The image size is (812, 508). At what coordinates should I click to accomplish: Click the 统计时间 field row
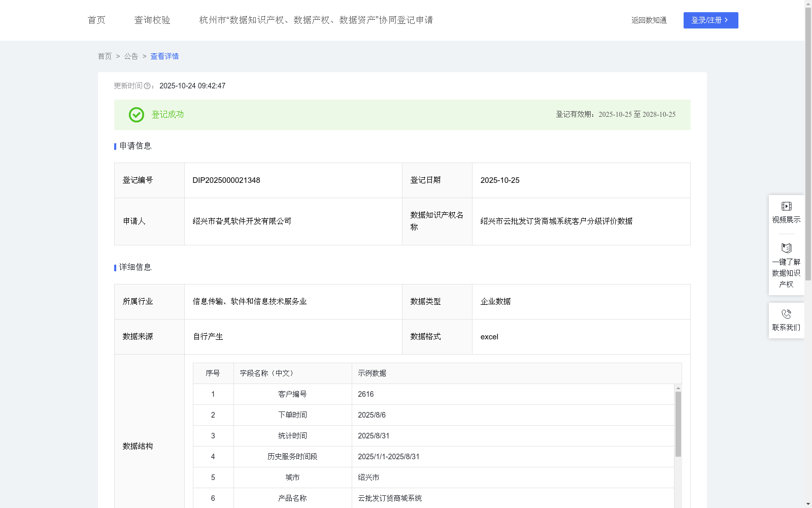click(433, 436)
